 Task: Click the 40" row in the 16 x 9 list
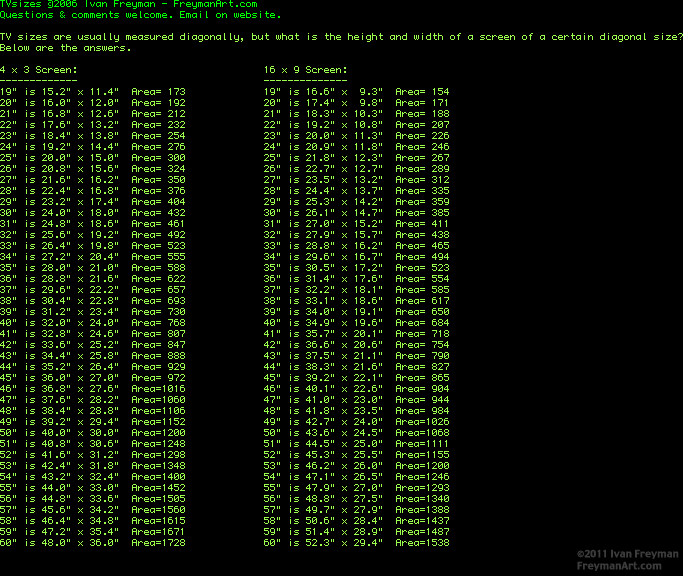356,322
